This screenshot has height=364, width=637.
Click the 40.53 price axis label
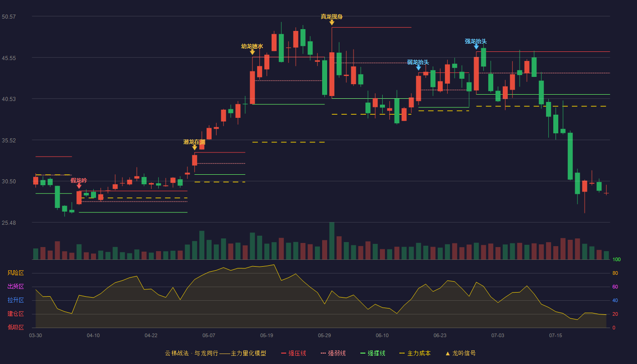click(9, 99)
